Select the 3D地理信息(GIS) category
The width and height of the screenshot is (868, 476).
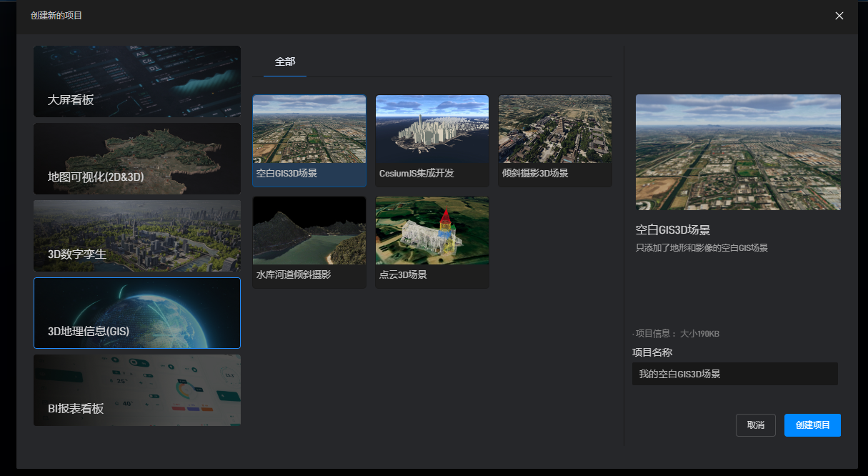tap(137, 313)
